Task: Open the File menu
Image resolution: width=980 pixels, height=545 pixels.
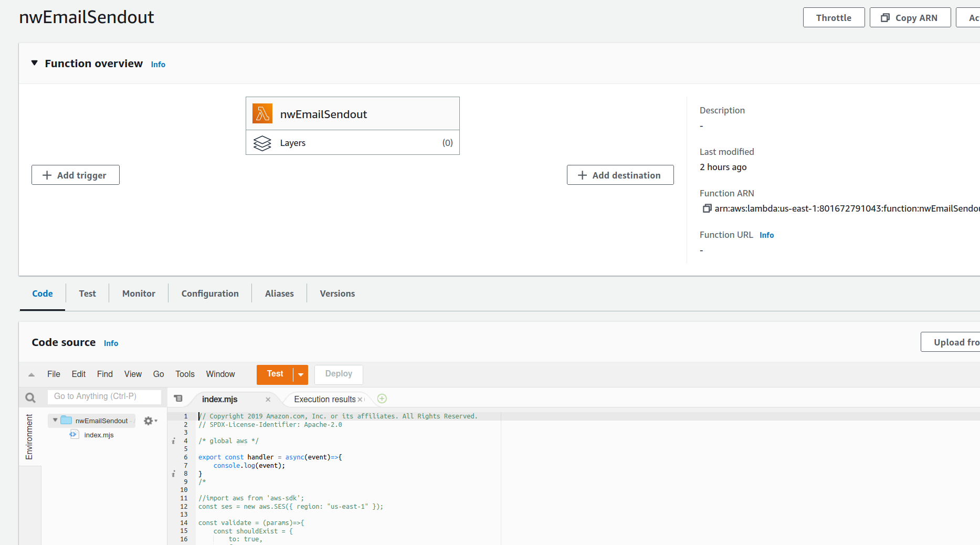Action: pyautogui.click(x=54, y=374)
